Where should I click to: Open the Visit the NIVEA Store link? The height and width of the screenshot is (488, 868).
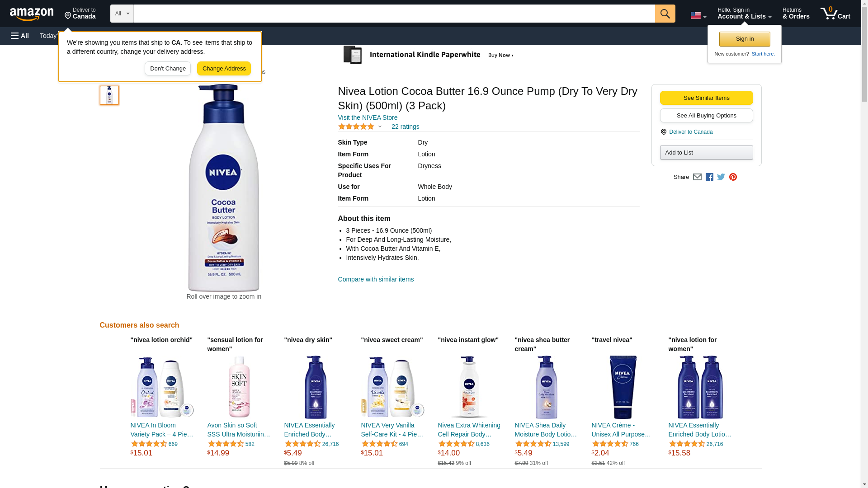click(368, 117)
